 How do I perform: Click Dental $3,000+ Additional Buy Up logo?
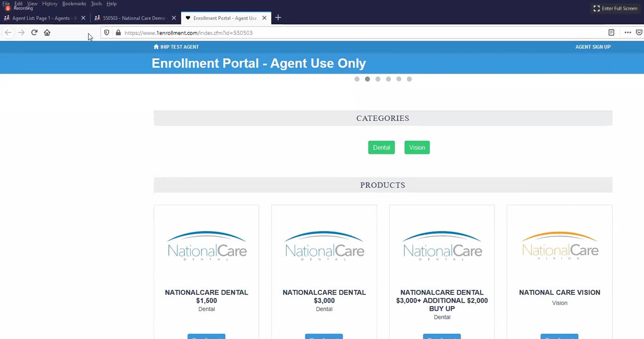coord(442,246)
